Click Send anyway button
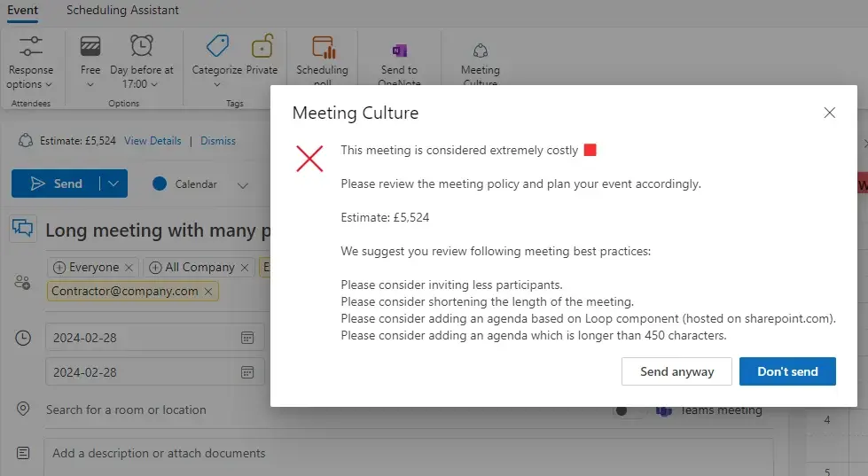This screenshot has width=868, height=476. (x=676, y=371)
